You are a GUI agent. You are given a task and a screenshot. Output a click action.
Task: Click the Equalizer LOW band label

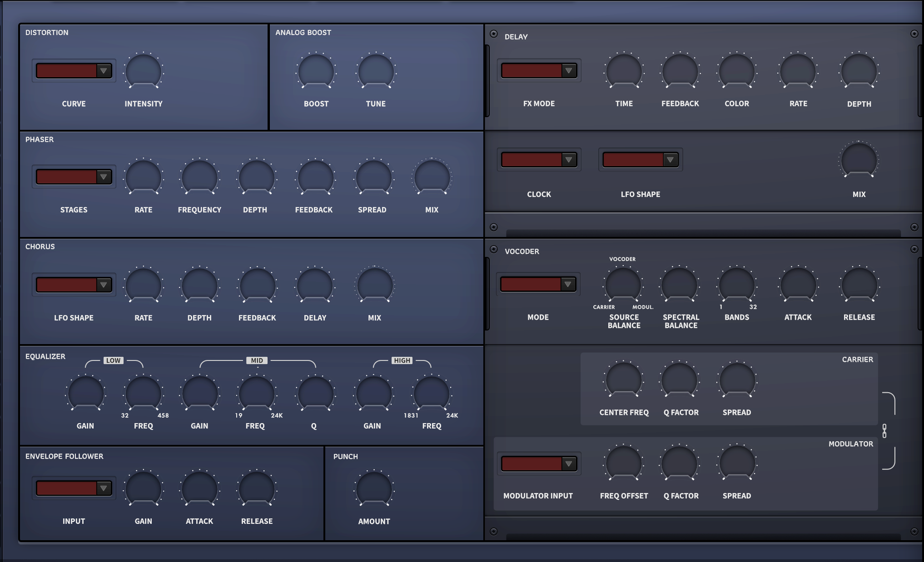click(113, 360)
